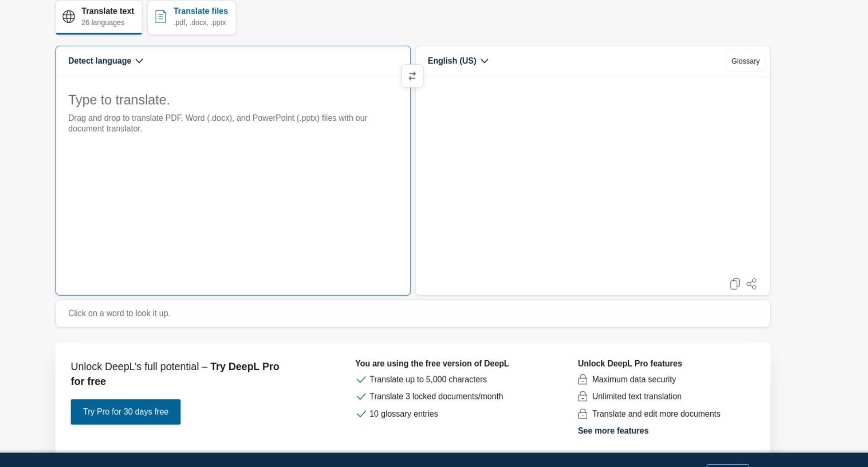Click the text 10 glossary entries
This screenshot has height=467, width=868.
(x=404, y=414)
